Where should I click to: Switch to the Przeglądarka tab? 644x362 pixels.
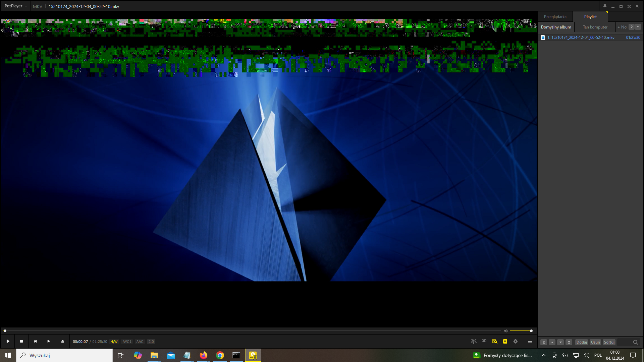pyautogui.click(x=555, y=17)
